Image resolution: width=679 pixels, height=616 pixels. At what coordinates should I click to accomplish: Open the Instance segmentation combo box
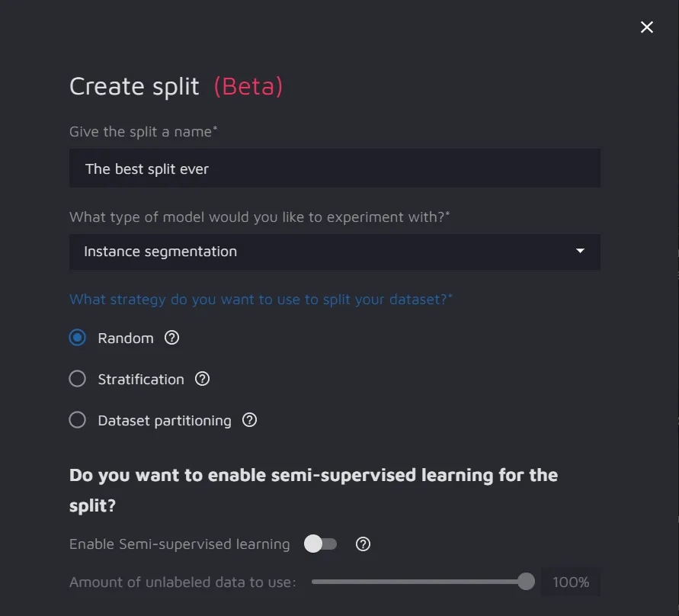tap(320, 252)
